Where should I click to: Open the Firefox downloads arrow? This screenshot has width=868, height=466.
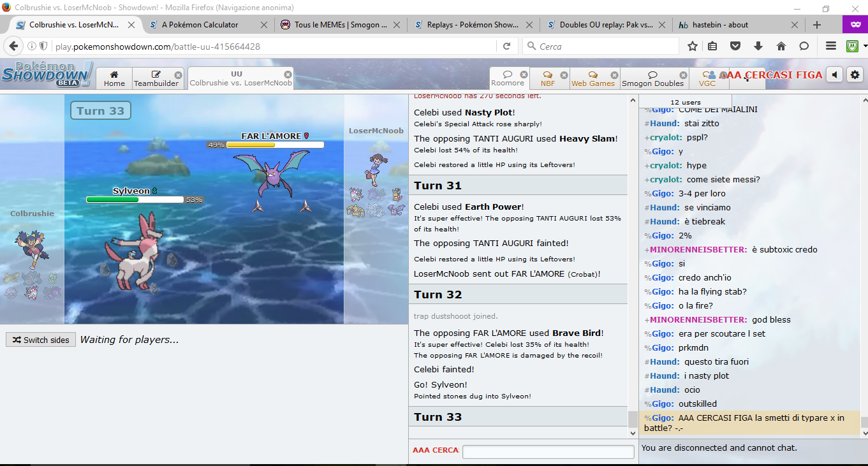pos(758,47)
